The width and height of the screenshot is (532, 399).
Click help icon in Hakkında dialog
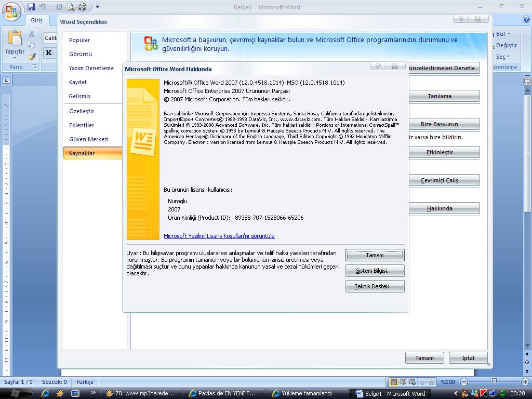[377, 66]
